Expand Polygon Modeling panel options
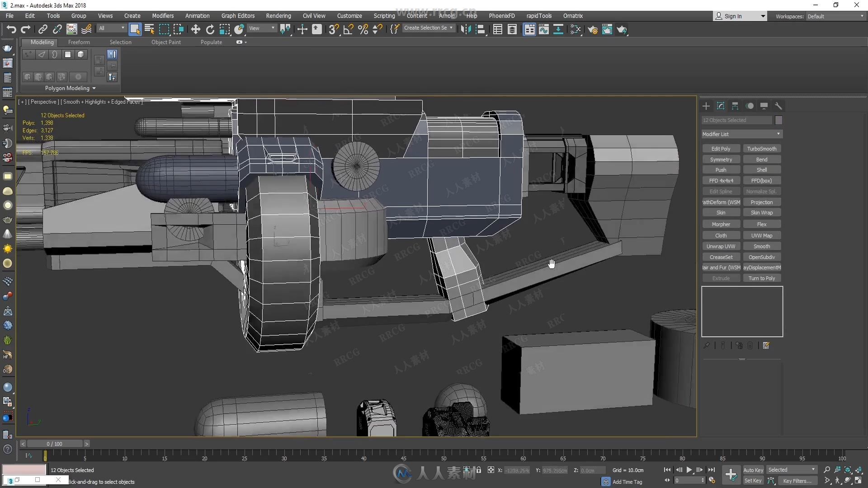The image size is (868, 488). point(92,88)
